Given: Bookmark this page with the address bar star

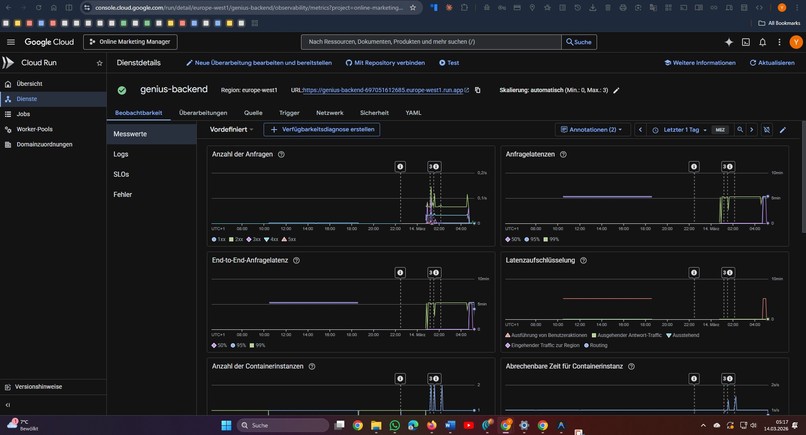Looking at the screenshot, I should [413, 8].
